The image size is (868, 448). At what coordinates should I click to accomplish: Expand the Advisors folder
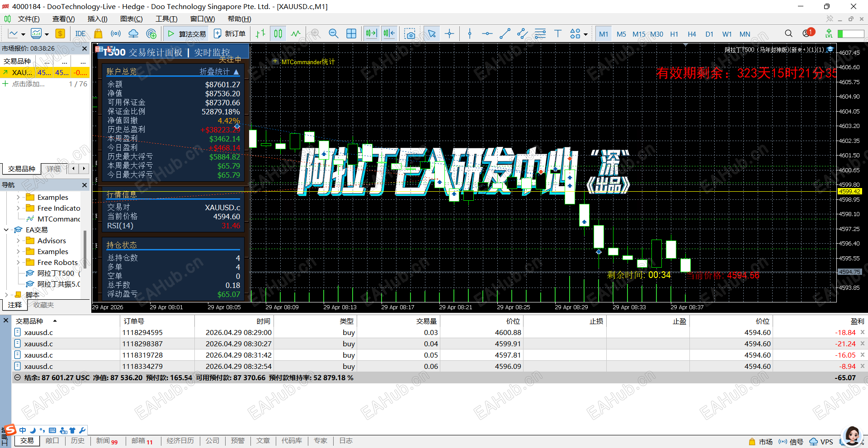point(18,241)
